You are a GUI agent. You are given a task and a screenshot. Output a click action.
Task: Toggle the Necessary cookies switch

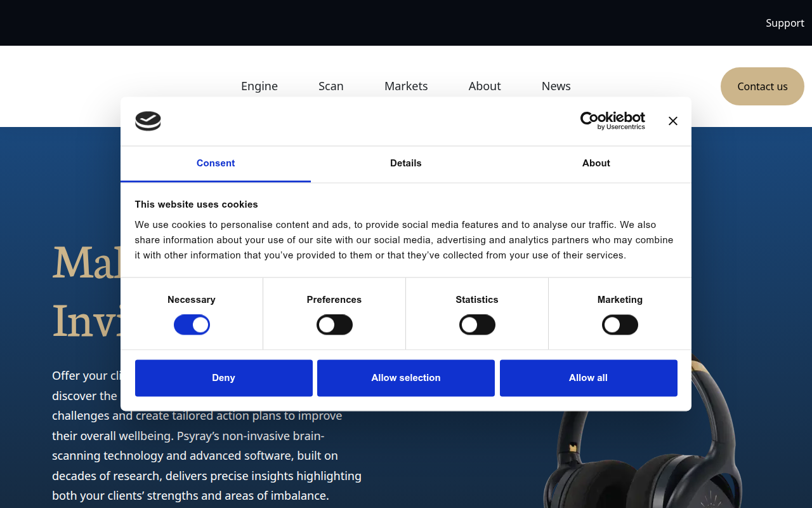pos(192,325)
